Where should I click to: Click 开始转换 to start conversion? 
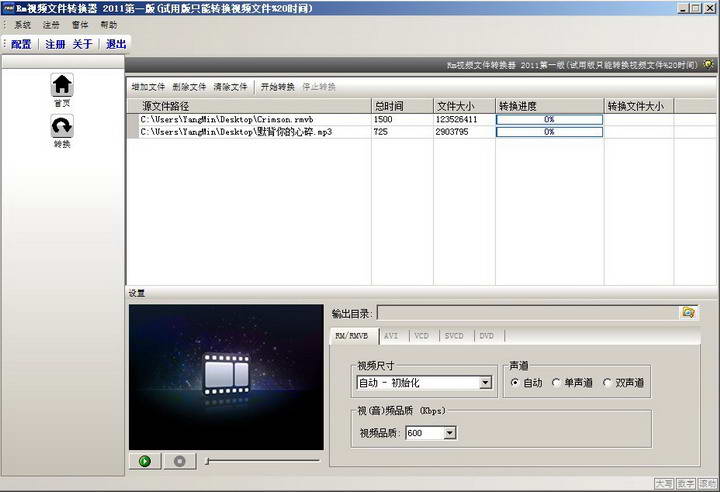pos(278,87)
